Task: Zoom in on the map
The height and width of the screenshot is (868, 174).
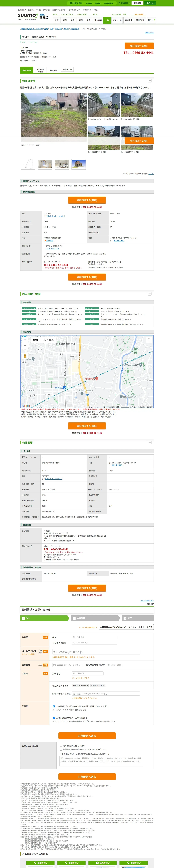Action: point(25,340)
